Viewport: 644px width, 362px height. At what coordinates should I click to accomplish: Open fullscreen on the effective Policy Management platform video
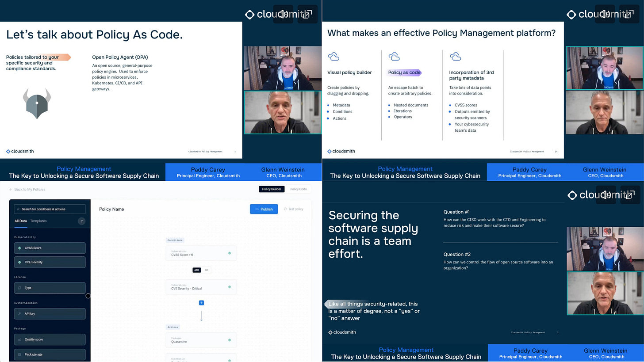pyautogui.click(x=630, y=14)
